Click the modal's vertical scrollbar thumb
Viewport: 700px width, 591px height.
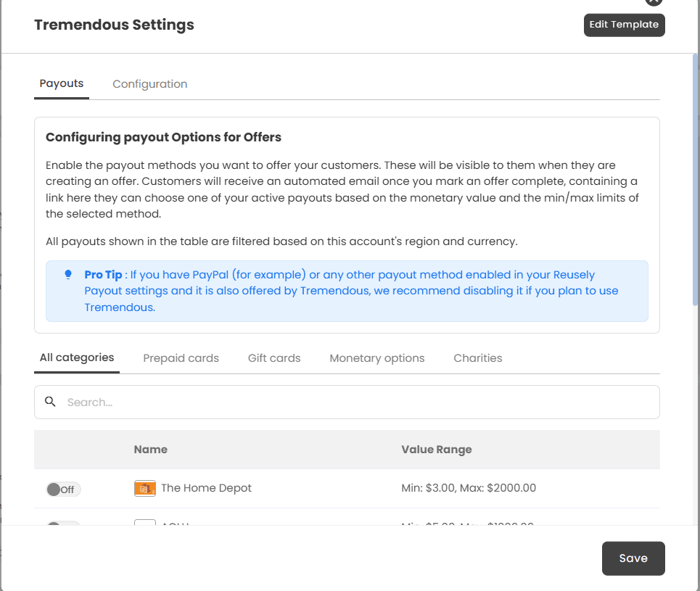click(x=696, y=179)
